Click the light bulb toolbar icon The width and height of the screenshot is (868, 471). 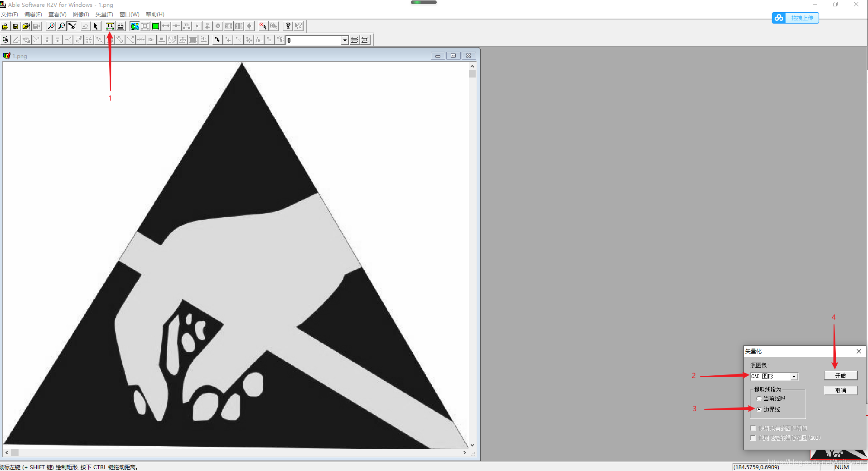tap(280, 40)
